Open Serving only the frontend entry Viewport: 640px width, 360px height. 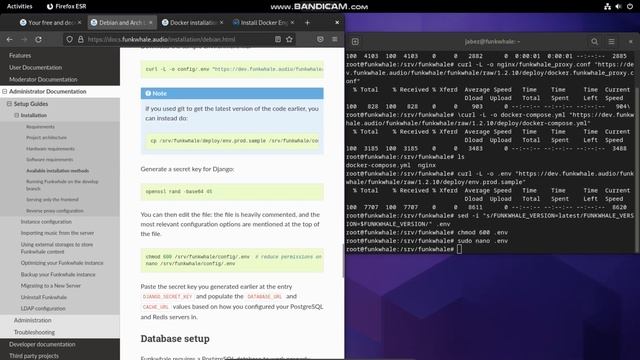click(x=52, y=200)
